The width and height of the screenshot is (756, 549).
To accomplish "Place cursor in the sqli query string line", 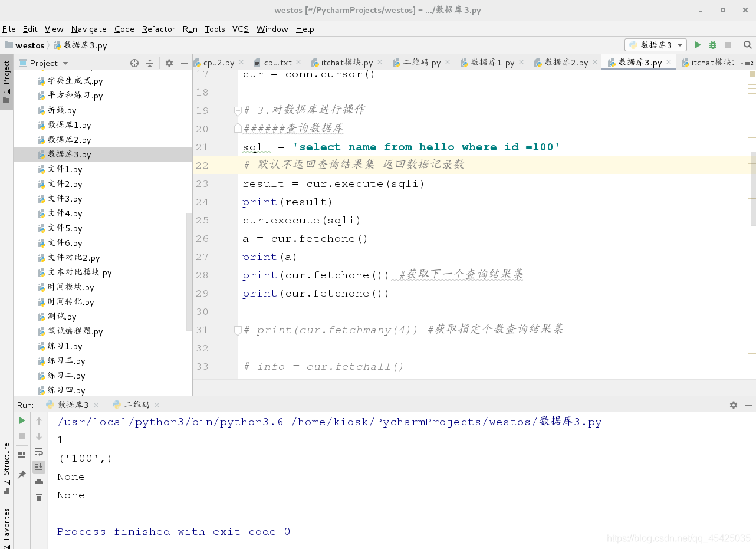I will [401, 147].
